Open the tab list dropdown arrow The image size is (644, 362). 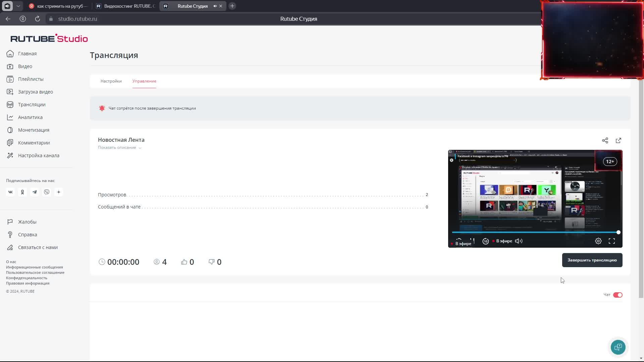coord(18,6)
